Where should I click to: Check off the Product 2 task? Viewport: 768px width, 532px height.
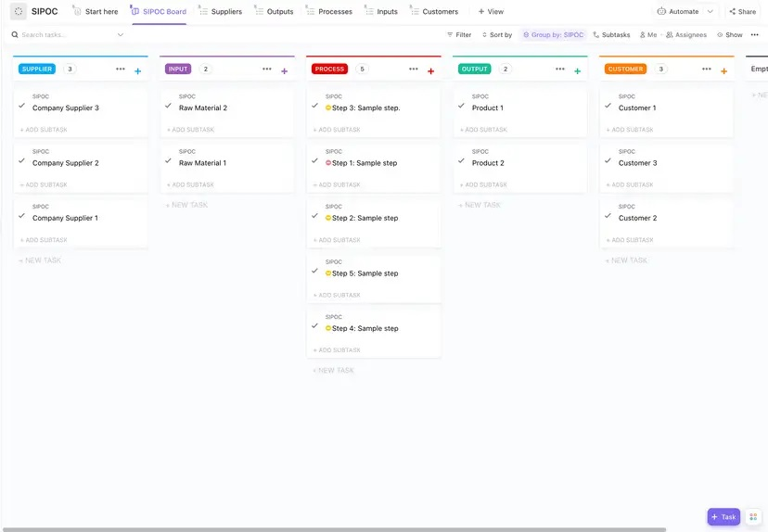point(461,160)
